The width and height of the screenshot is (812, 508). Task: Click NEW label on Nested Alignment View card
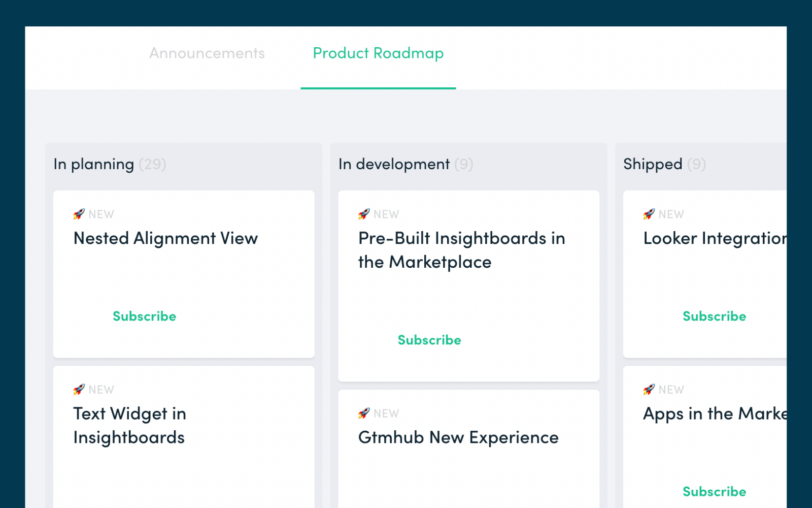point(101,214)
